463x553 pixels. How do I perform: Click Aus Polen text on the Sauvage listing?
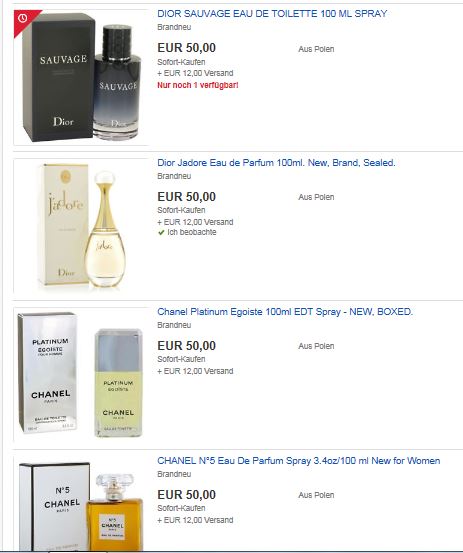tap(316, 49)
